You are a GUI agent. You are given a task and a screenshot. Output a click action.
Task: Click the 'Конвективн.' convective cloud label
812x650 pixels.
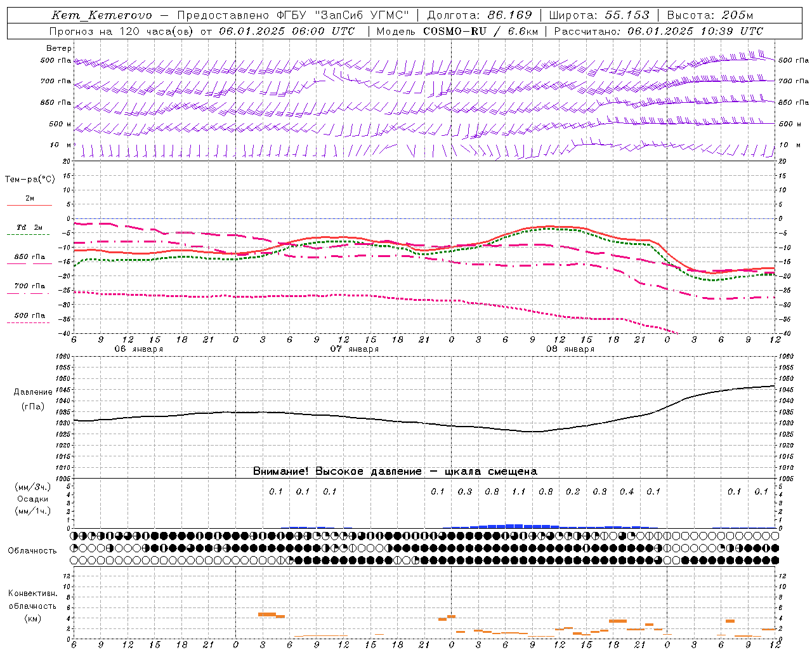(x=32, y=594)
